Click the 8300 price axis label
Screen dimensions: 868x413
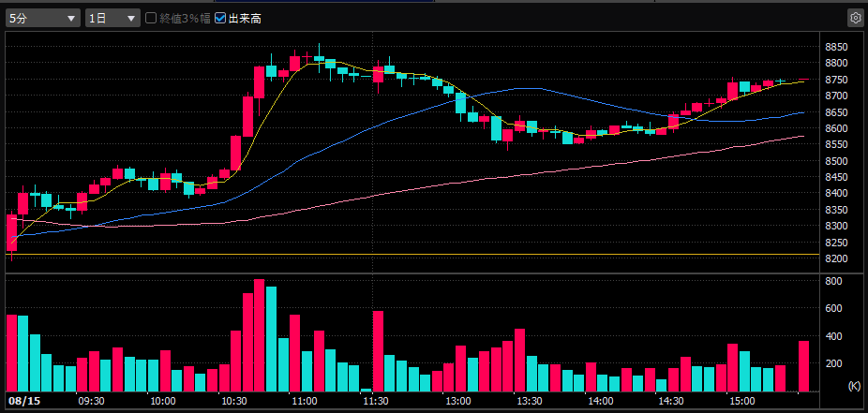[836, 226]
